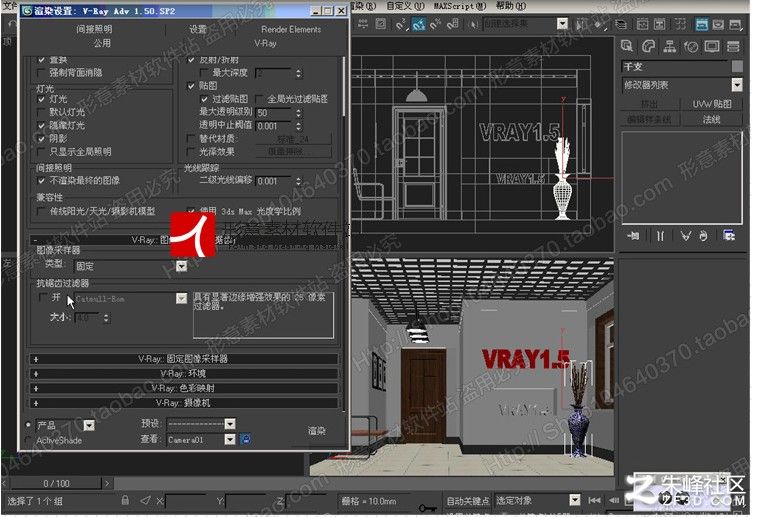Expand the V-Ray: 色彩映射 rollout

pos(183,388)
